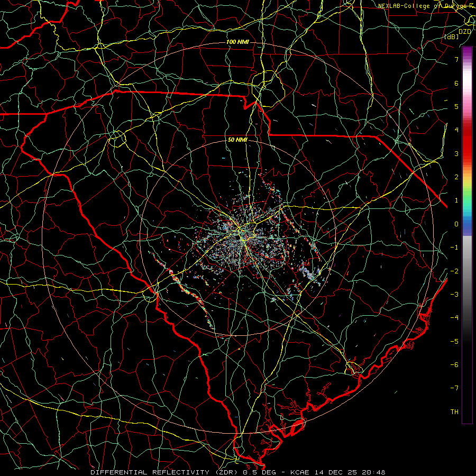Select the -2 value on the color scale
Screen dimensions: 476x476
click(x=454, y=271)
